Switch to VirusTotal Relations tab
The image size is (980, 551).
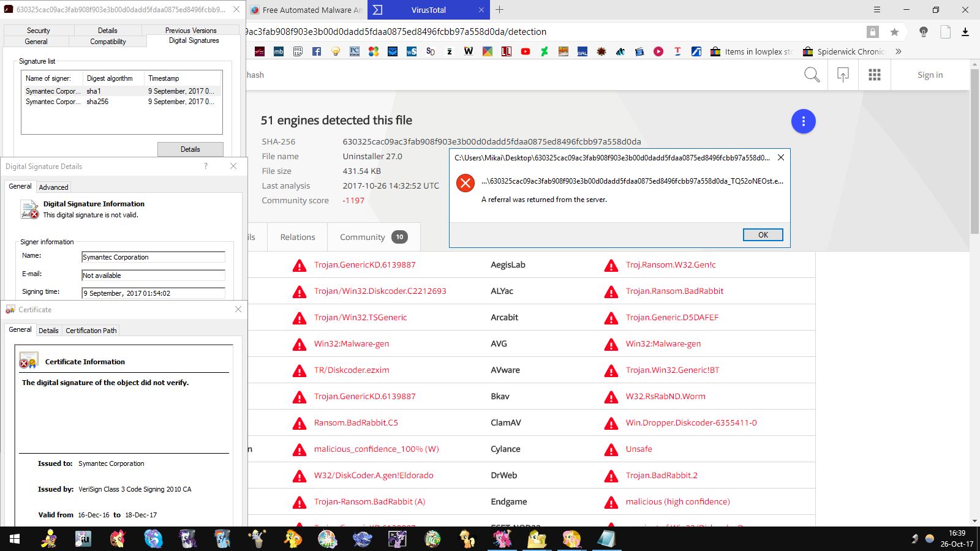(x=298, y=237)
